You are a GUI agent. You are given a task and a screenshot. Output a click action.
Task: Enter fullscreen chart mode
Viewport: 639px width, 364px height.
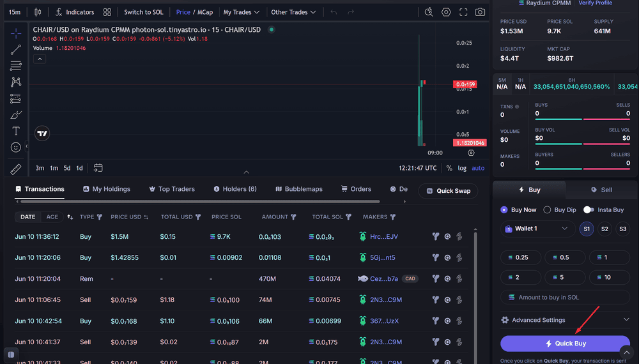tap(463, 12)
